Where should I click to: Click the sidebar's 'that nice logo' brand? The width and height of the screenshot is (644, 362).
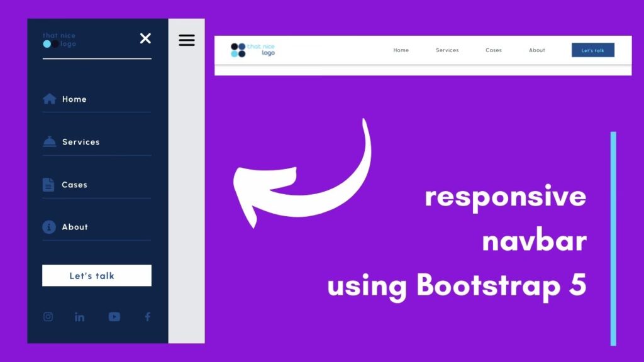[x=59, y=40]
